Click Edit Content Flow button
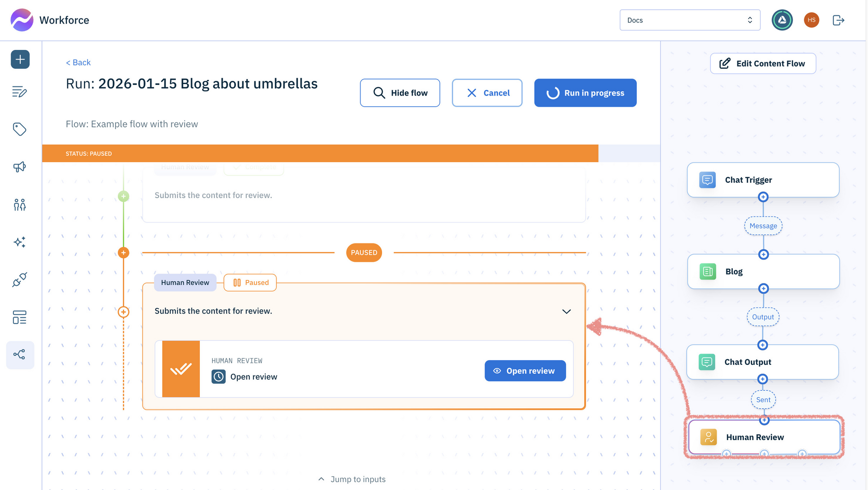Viewport: 868px width, 490px height. click(763, 64)
